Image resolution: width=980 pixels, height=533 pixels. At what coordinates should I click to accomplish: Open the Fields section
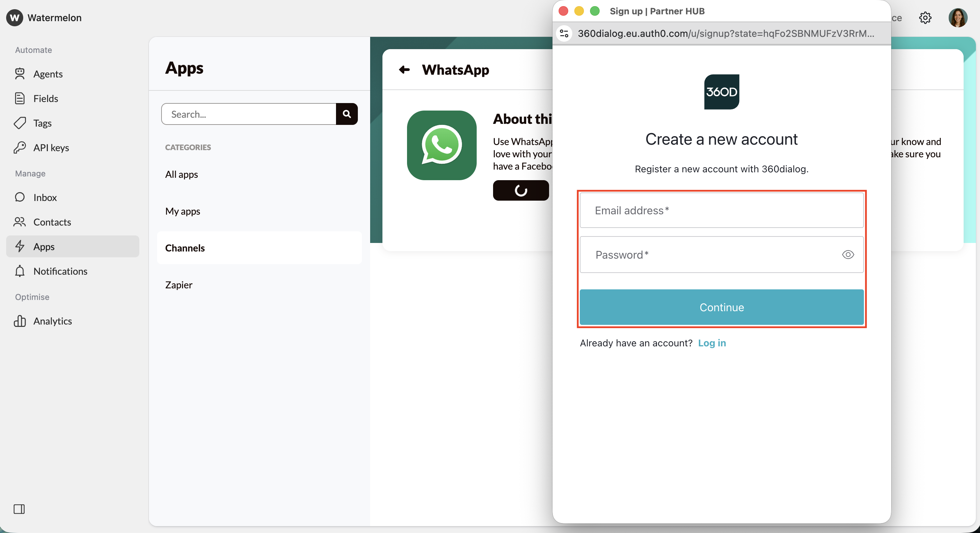46,98
